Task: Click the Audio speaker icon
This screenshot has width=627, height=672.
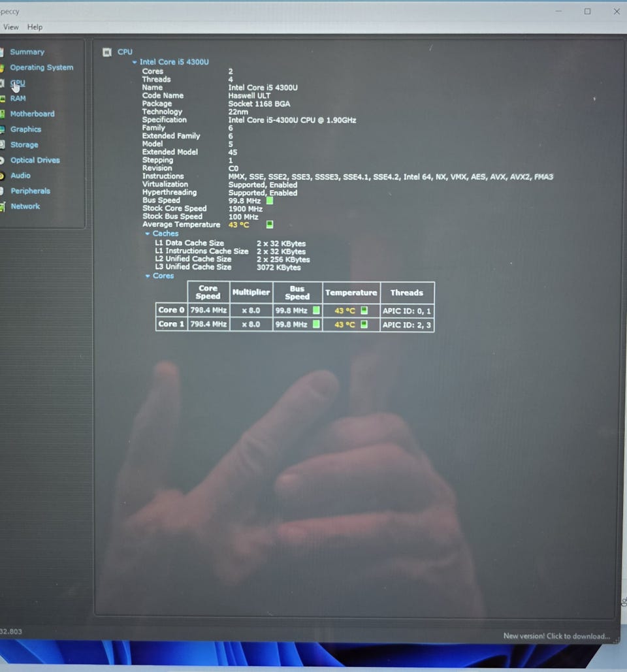Action: (2, 176)
